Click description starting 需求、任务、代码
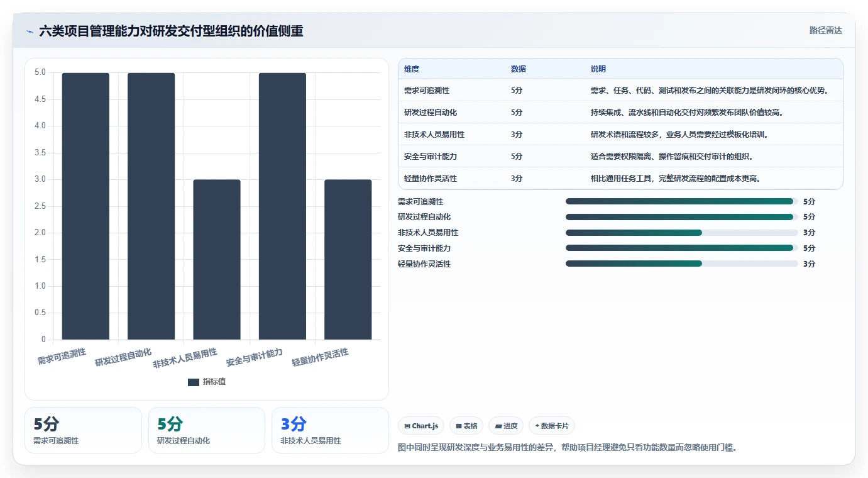The height and width of the screenshot is (478, 868). (710, 91)
